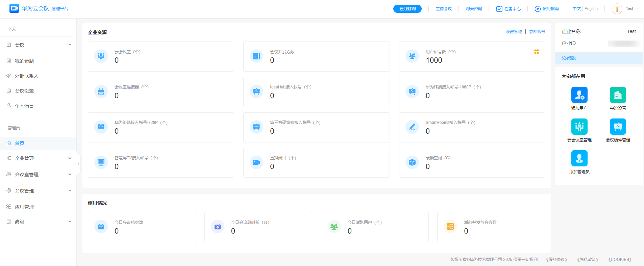Click the user avatar icon beside Test

617,9
